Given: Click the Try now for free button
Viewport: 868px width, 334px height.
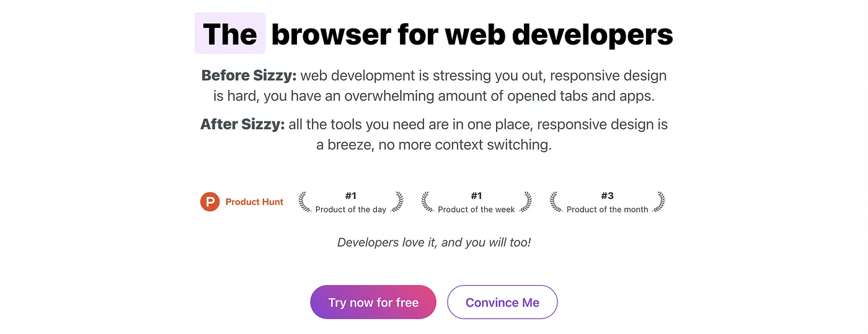Looking at the screenshot, I should (x=373, y=302).
